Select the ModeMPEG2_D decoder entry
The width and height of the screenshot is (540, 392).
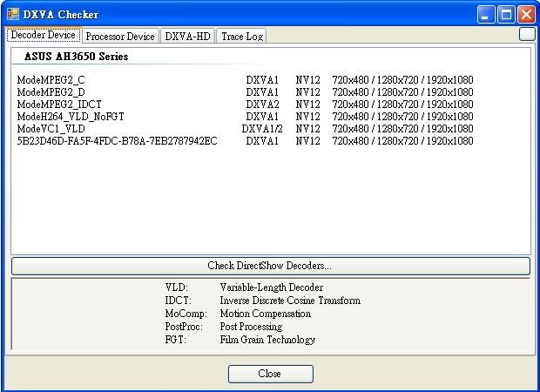(x=246, y=92)
